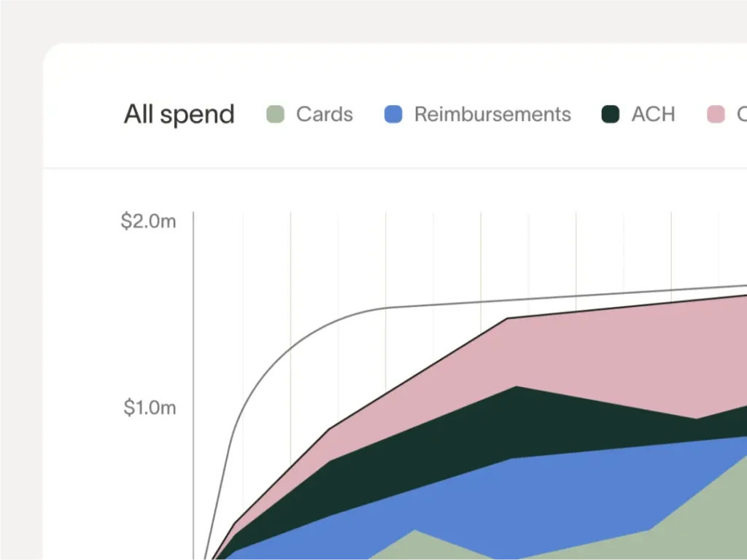Click the $1.0m y-axis label
Image resolution: width=747 pixels, height=560 pixels.
point(149,408)
